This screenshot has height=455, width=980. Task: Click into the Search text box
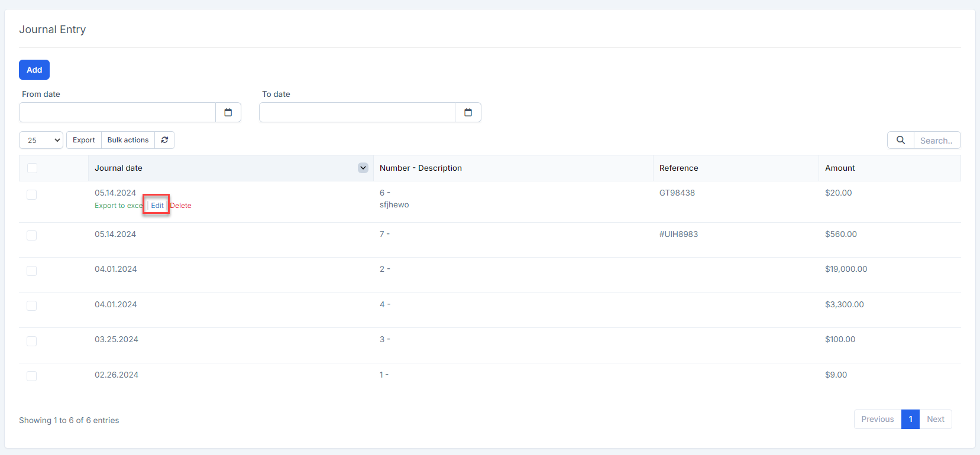point(936,141)
